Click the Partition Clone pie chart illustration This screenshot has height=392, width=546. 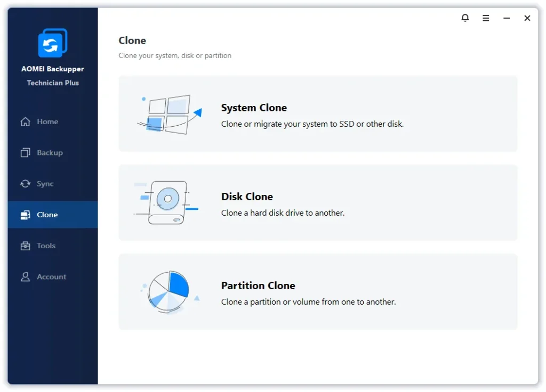[168, 291]
